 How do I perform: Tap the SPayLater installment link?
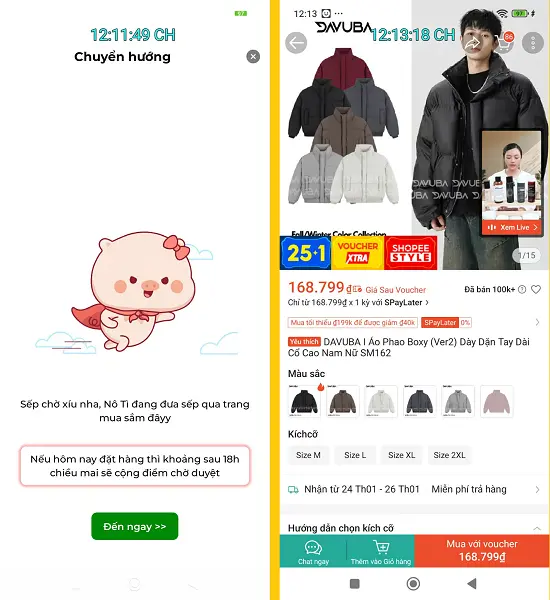click(x=358, y=303)
